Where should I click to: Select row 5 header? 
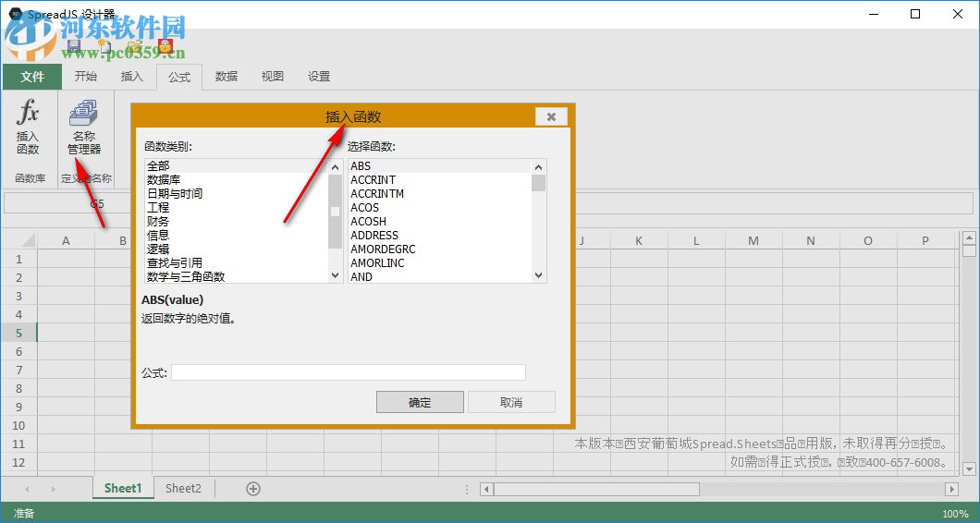pyautogui.click(x=18, y=333)
